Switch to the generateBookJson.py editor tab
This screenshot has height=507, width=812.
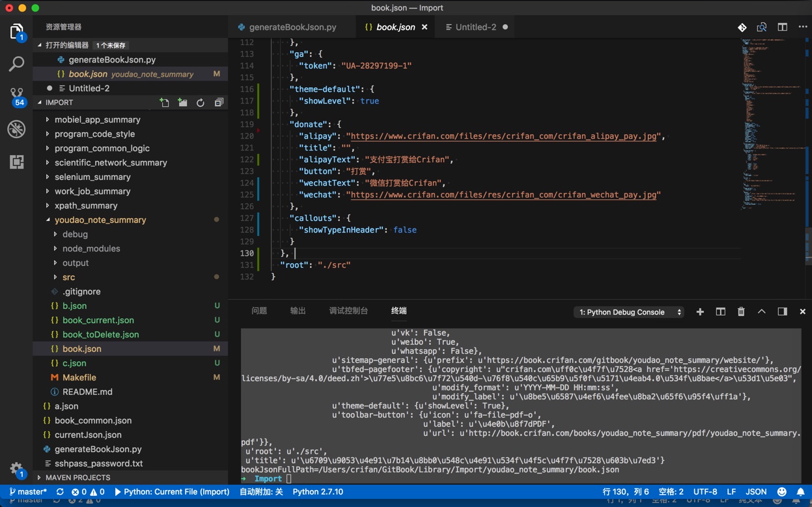(292, 27)
